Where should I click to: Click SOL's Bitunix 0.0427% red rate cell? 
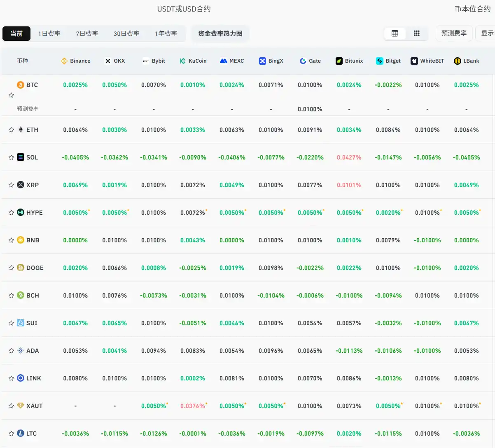[349, 157]
